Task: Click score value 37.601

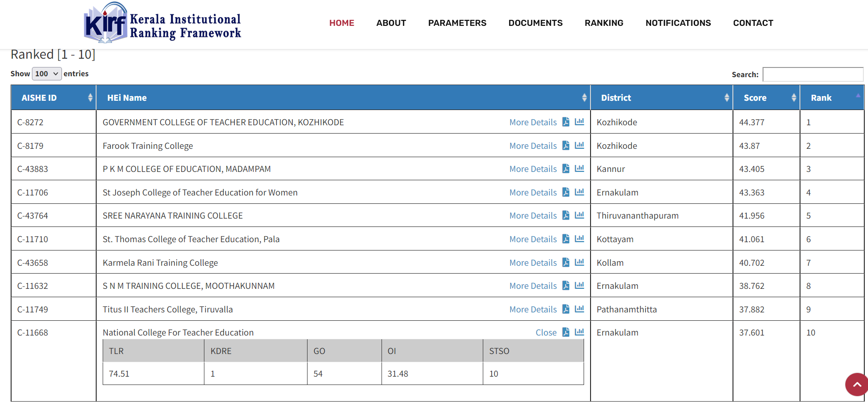Action: pos(751,332)
